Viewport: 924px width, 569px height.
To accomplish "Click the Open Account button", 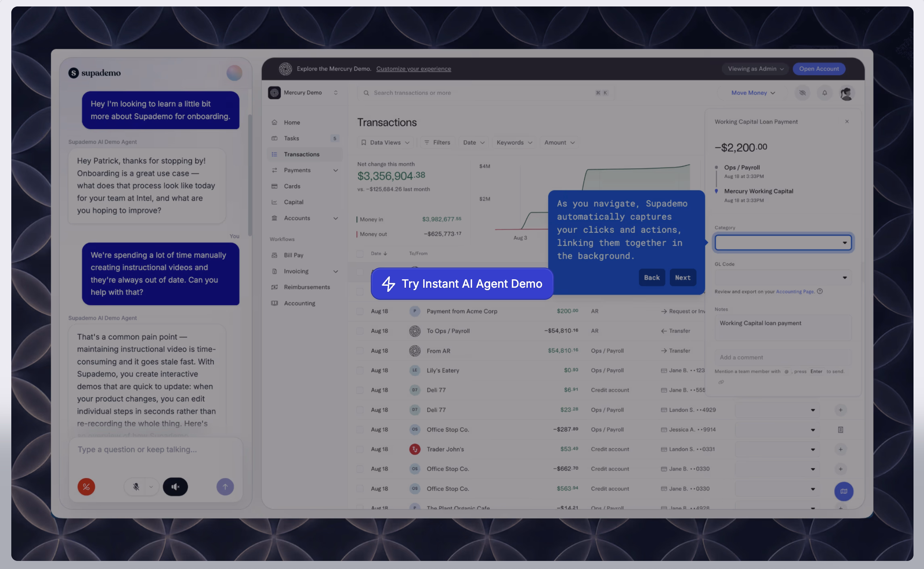I will (819, 69).
